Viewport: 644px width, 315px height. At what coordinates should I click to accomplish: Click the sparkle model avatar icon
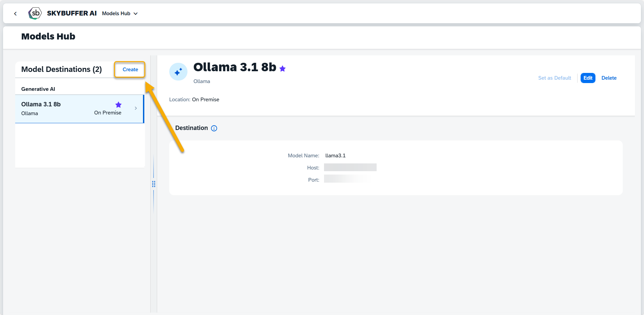[x=178, y=72]
